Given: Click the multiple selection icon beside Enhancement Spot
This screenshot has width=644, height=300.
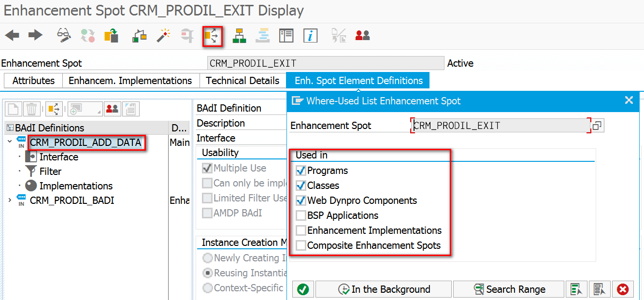Looking at the screenshot, I should 597,126.
